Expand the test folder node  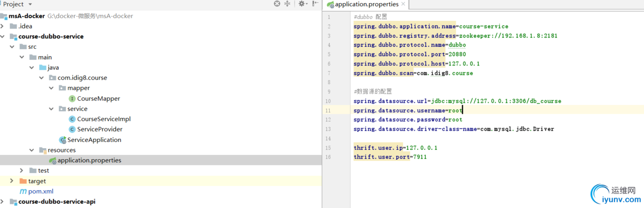(21, 171)
